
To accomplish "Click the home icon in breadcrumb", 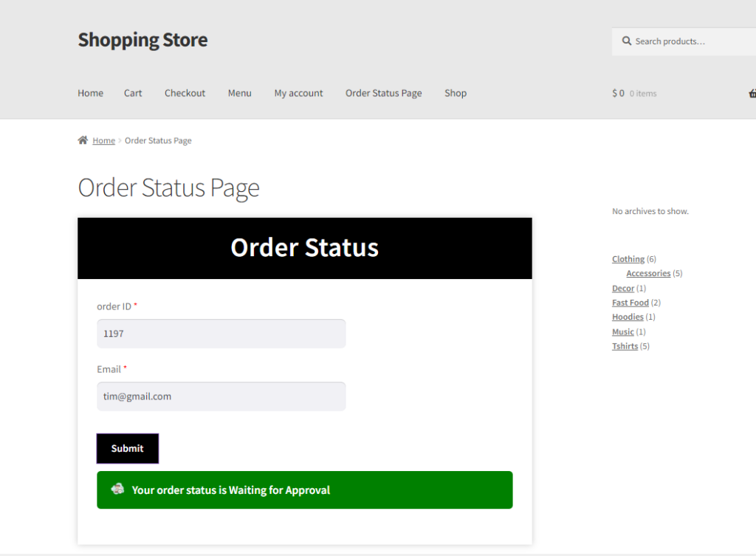I will tap(83, 140).
